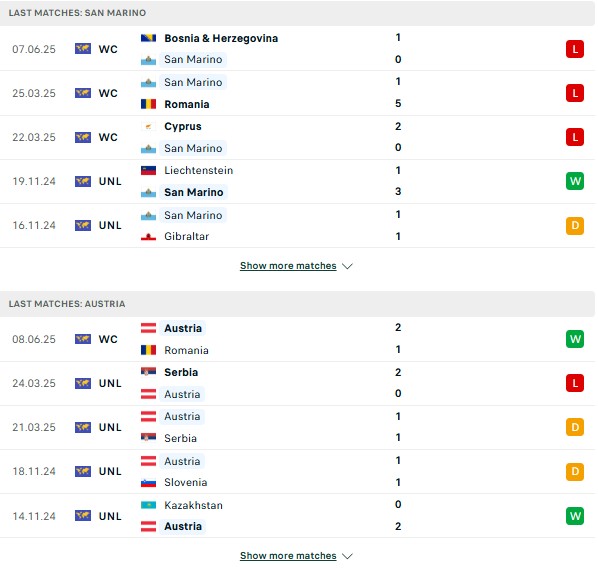Open the Serbia vs Austria 24.03.25 match

point(297,383)
